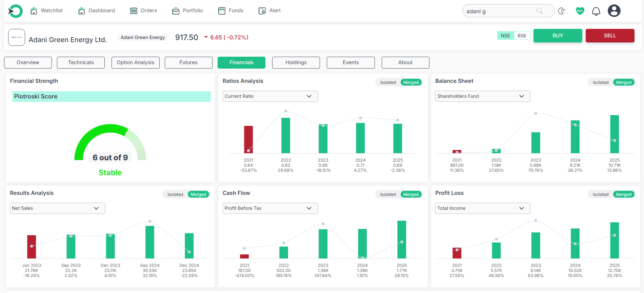Click the 'adani g' search field
This screenshot has height=293, width=644.
508,11
